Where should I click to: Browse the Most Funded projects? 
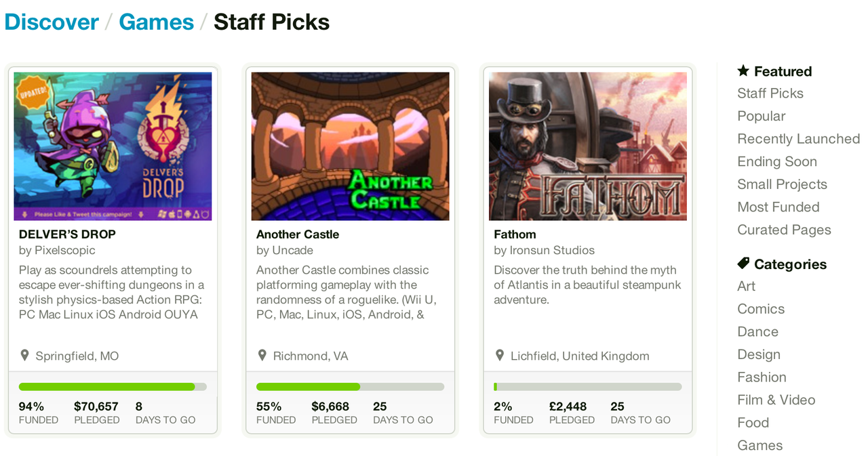pos(778,207)
